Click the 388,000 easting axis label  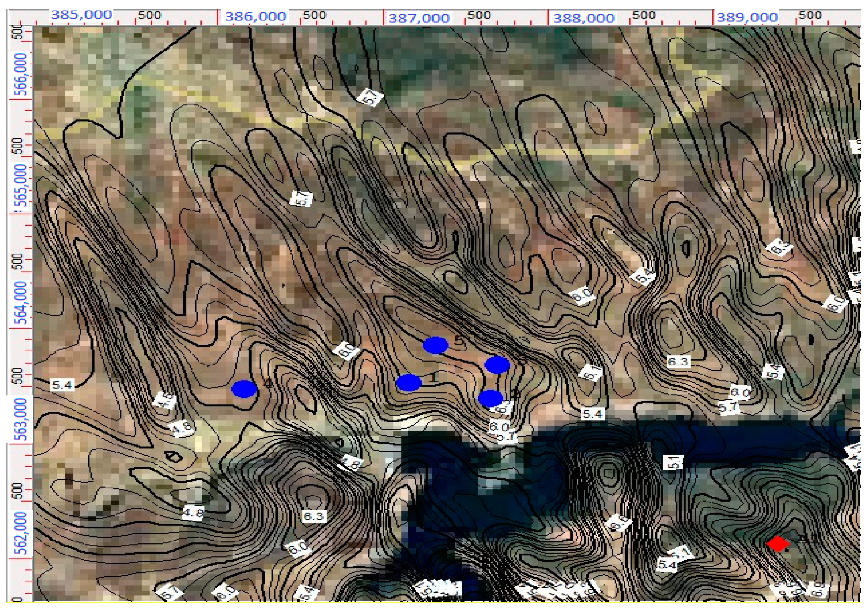point(584,18)
